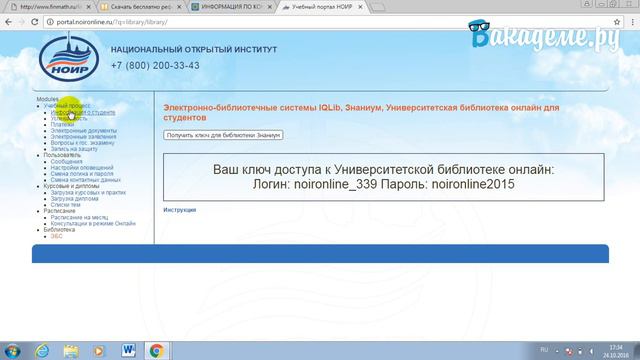The image size is (640, 360).
Task: Open the Windows Start menu
Action: pyautogui.click(x=12, y=351)
